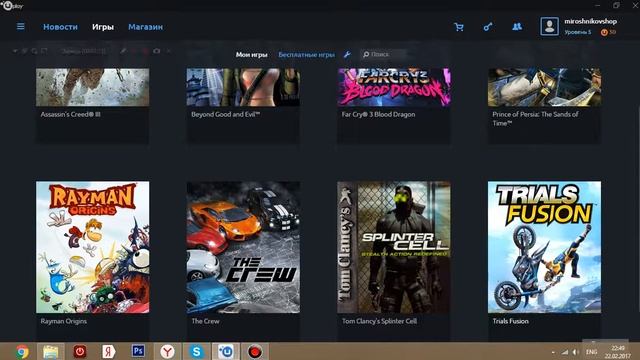640x360 pixels.
Task: Click the Beyond Good and Evil™ title text
Action: [225, 115]
